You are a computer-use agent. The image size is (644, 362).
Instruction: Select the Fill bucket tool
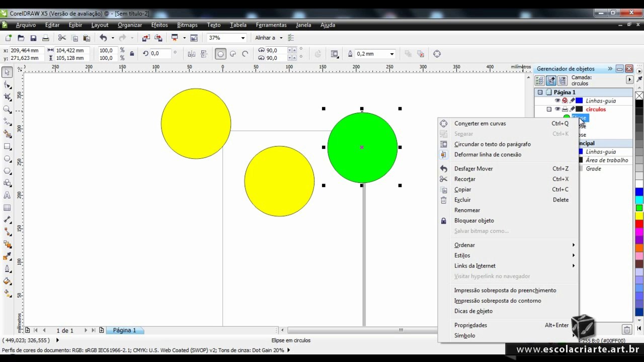[7, 281]
